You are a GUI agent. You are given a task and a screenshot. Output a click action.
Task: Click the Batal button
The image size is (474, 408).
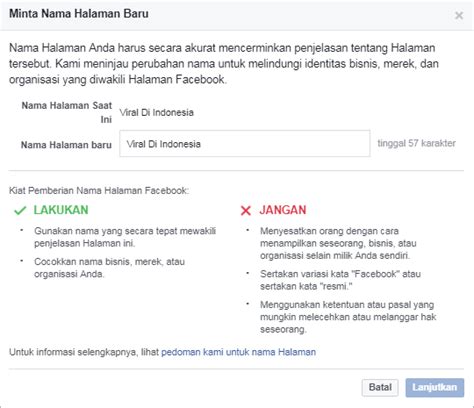pos(380,387)
